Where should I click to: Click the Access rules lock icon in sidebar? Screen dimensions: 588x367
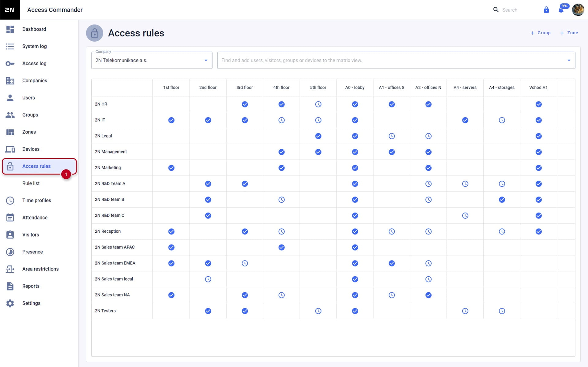click(10, 166)
